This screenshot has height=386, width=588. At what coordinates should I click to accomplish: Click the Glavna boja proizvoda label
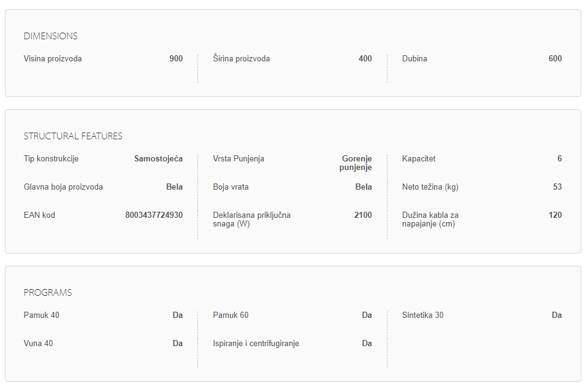[x=63, y=187]
